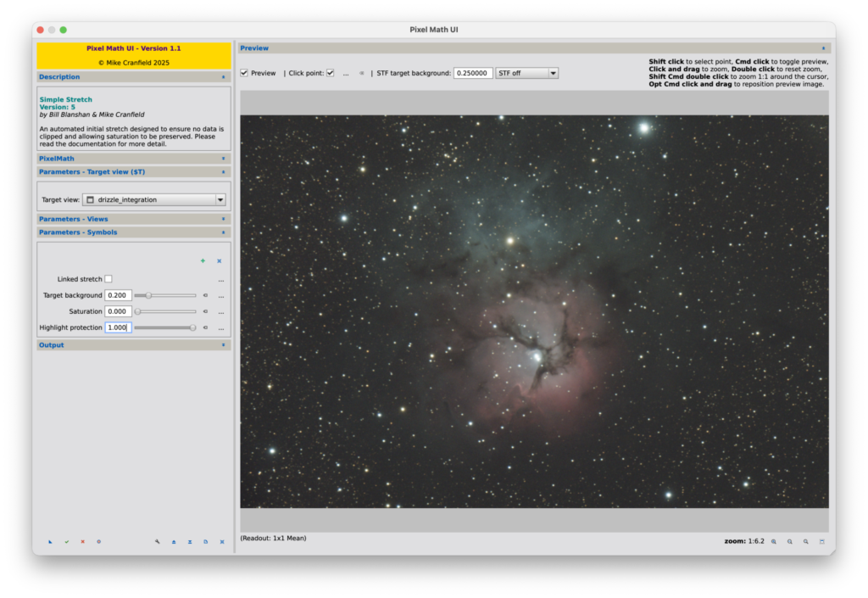Open the STF off dropdown

click(527, 72)
